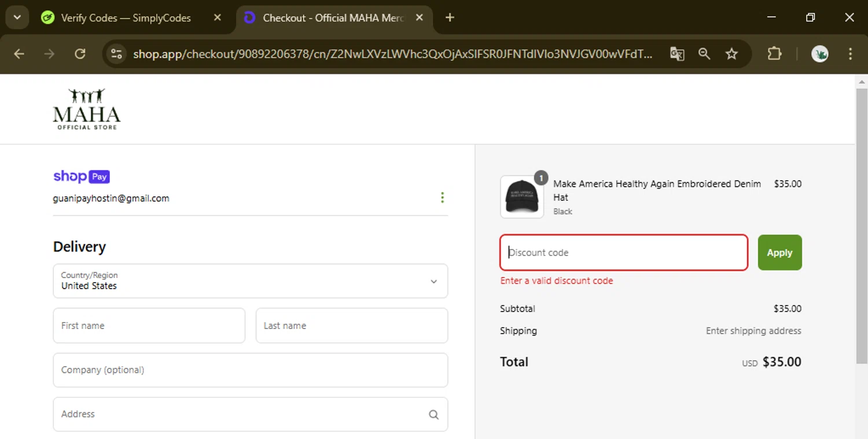
Task: Open the tab search dropdown arrow
Action: [x=17, y=17]
